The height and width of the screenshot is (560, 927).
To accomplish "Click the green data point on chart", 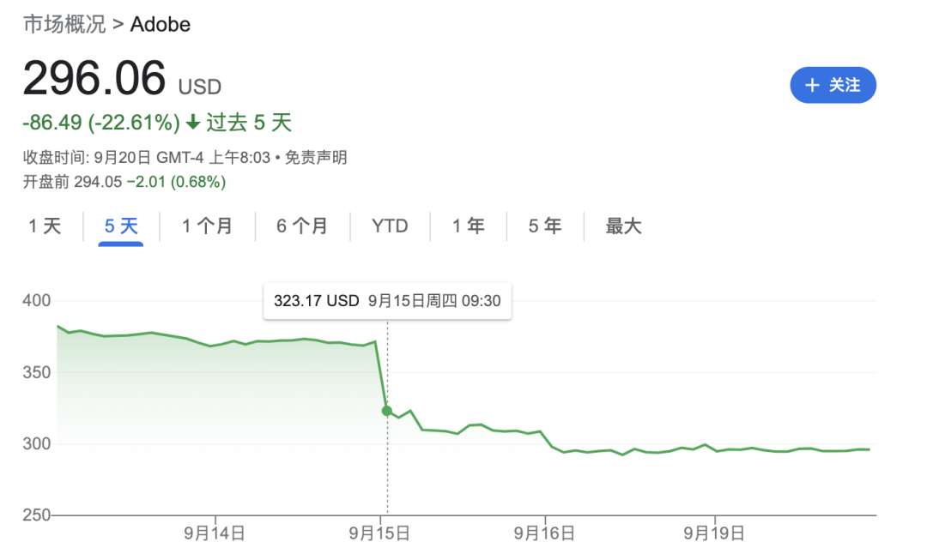I will [x=386, y=411].
